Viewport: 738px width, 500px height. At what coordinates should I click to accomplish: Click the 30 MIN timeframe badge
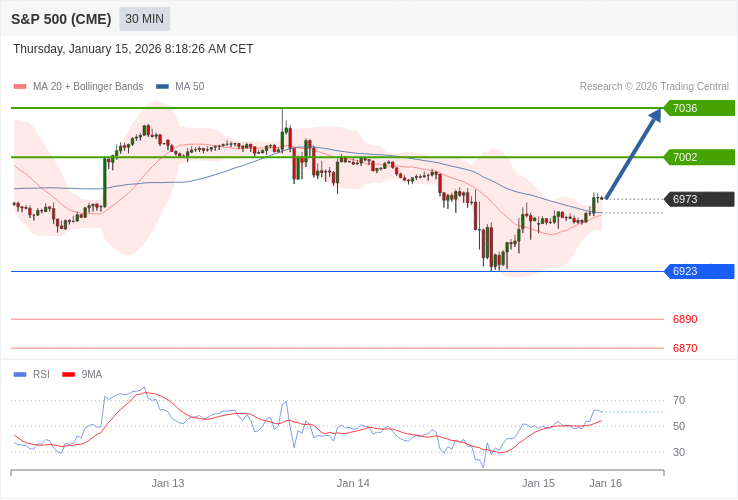click(x=145, y=19)
